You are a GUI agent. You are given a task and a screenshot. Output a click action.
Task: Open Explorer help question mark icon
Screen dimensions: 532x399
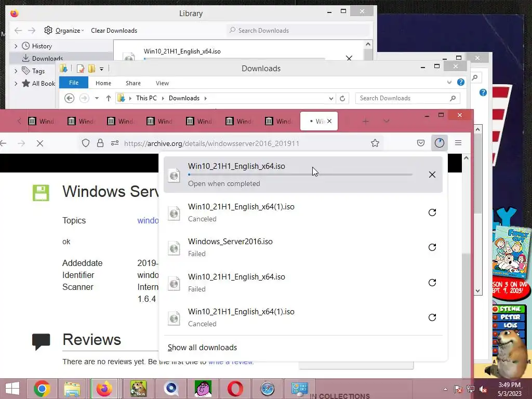tap(460, 82)
